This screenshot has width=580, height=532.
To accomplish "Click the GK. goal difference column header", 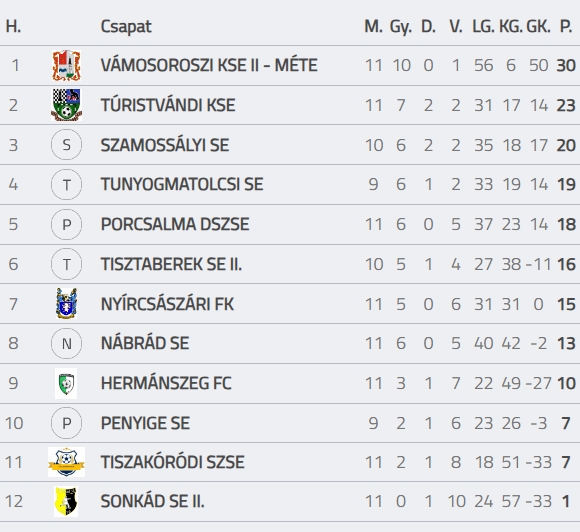I will coord(538,26).
